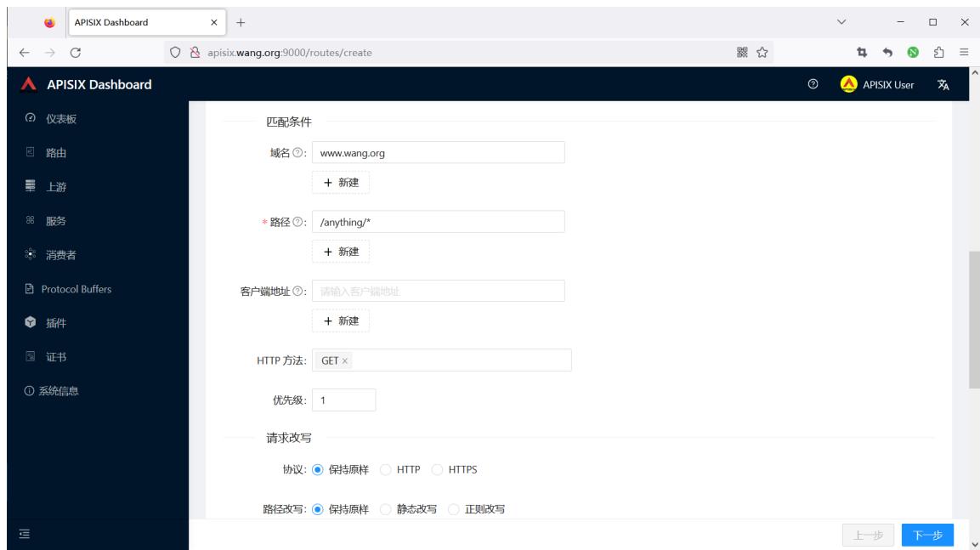Add new domain with 新建 below 域名
980x550 pixels.
click(x=341, y=183)
